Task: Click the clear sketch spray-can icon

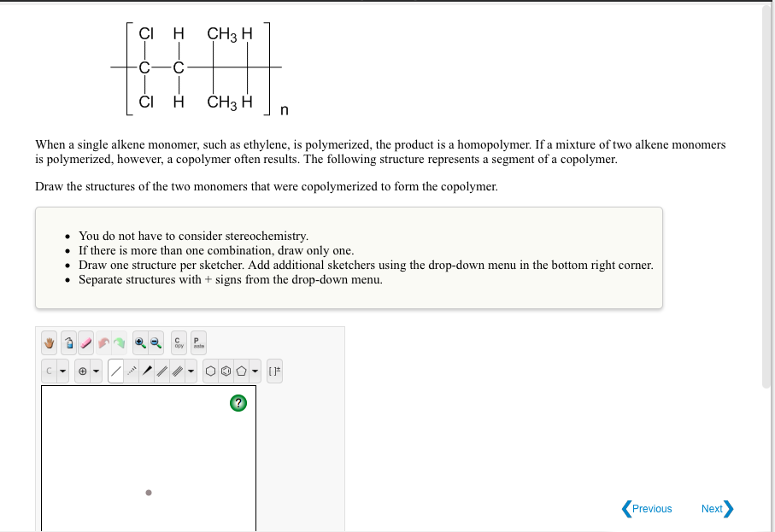Action: pyautogui.click(x=68, y=342)
